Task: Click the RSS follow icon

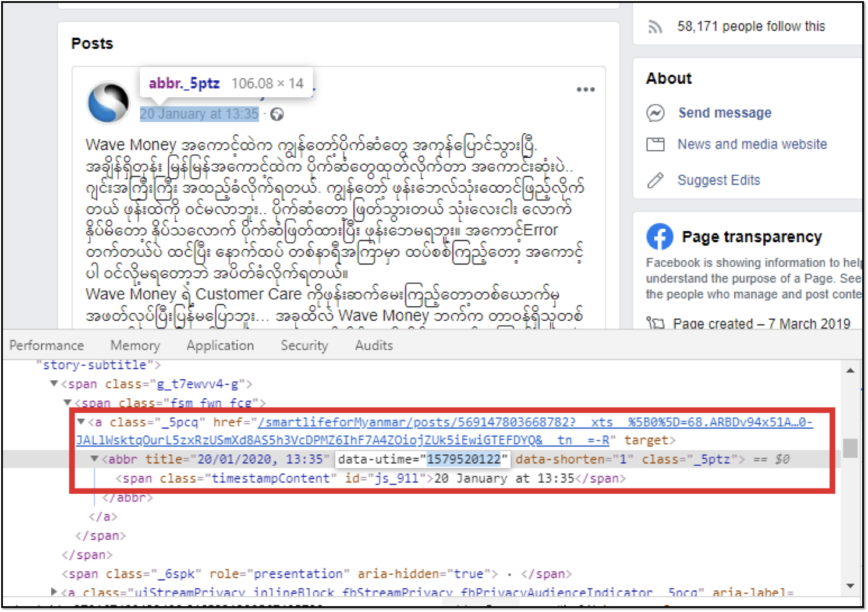Action: click(656, 27)
